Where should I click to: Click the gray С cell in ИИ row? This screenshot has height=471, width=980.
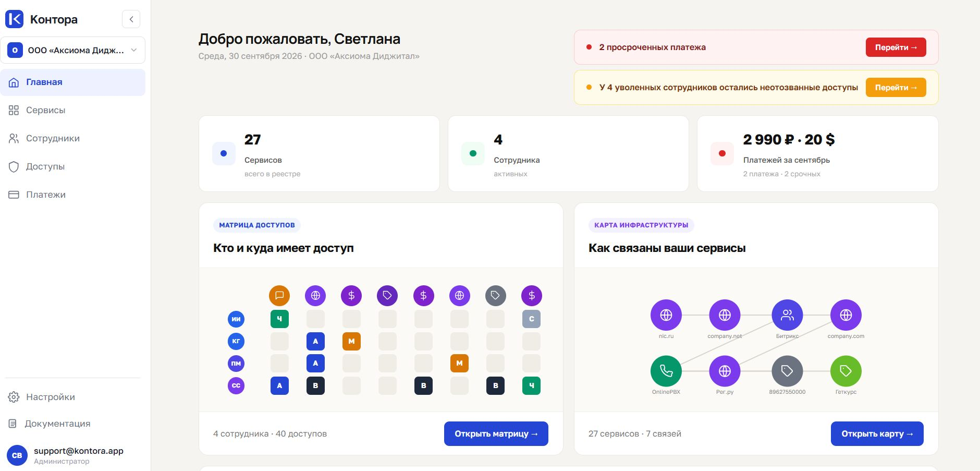531,319
